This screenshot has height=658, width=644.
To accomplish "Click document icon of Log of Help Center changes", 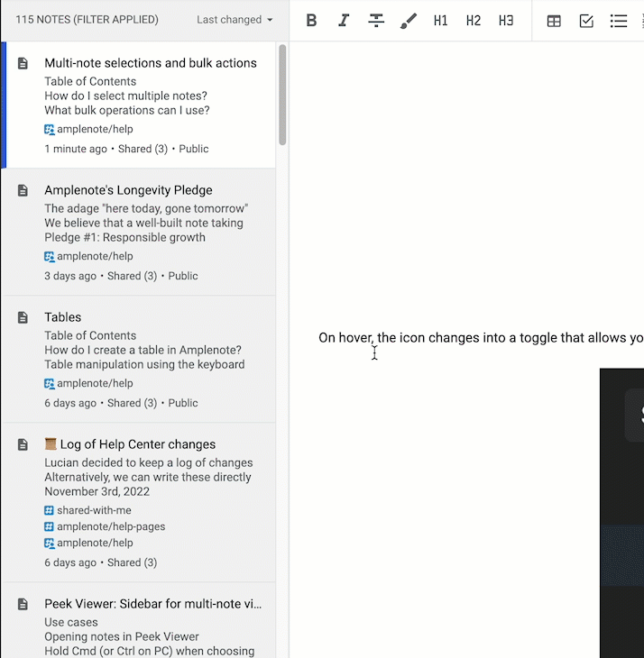I will [x=23, y=444].
